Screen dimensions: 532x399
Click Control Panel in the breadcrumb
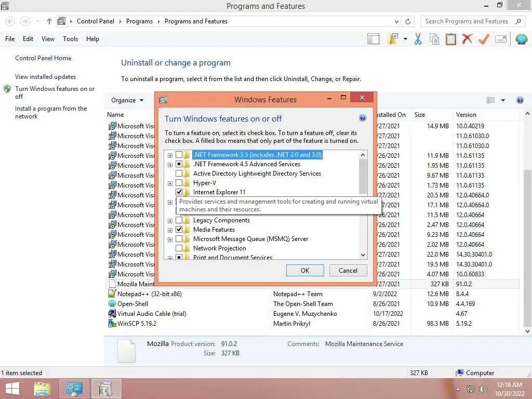[x=96, y=21]
